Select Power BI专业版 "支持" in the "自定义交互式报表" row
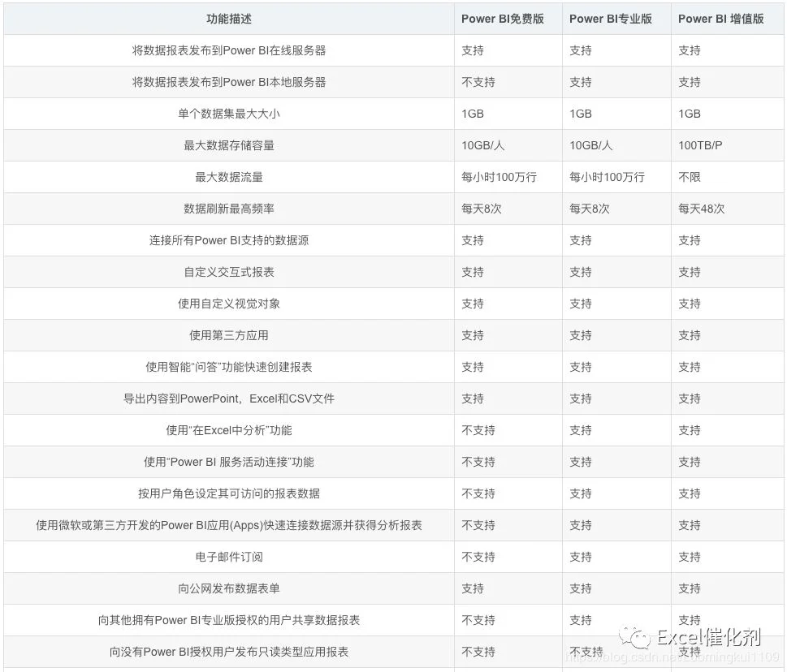Screen dimensions: 787x672 tap(581, 272)
